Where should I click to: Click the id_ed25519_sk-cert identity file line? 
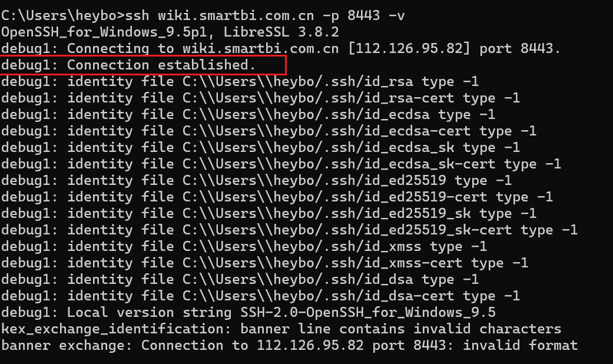click(x=289, y=230)
